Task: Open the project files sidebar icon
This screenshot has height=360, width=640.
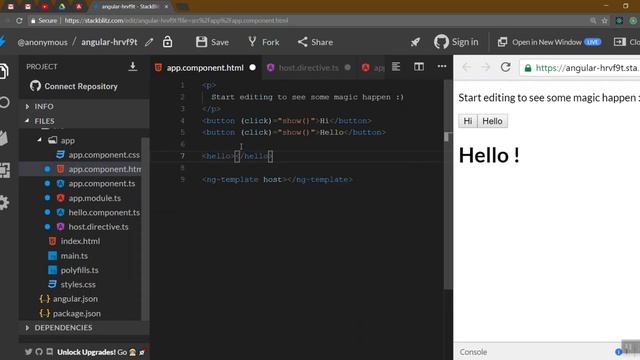Action: pyautogui.click(x=4, y=71)
